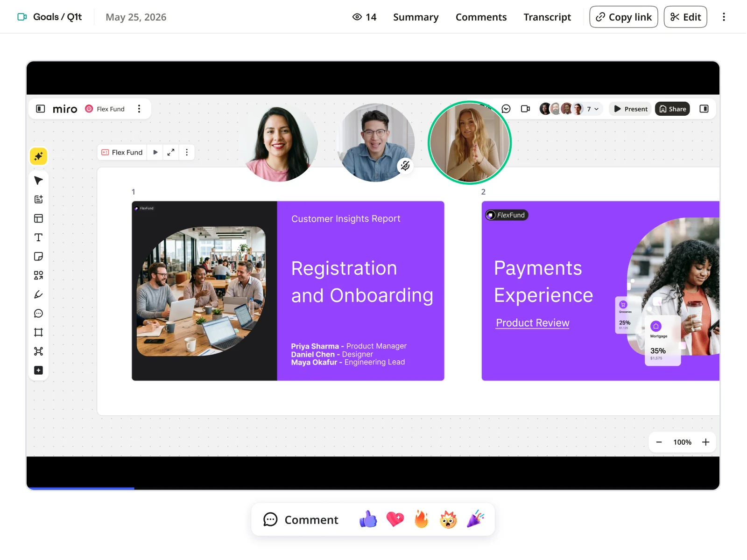
Task: Click the Goals / Q1t title
Action: pos(57,17)
